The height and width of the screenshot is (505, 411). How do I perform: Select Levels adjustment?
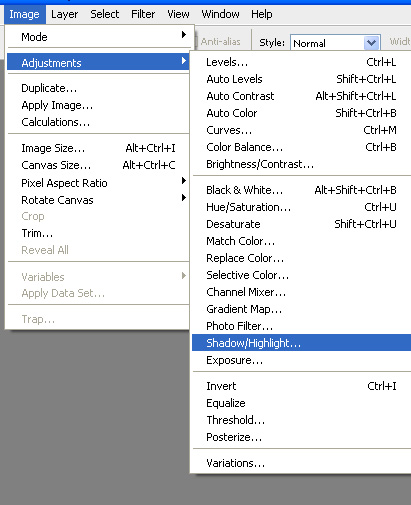[301, 62]
